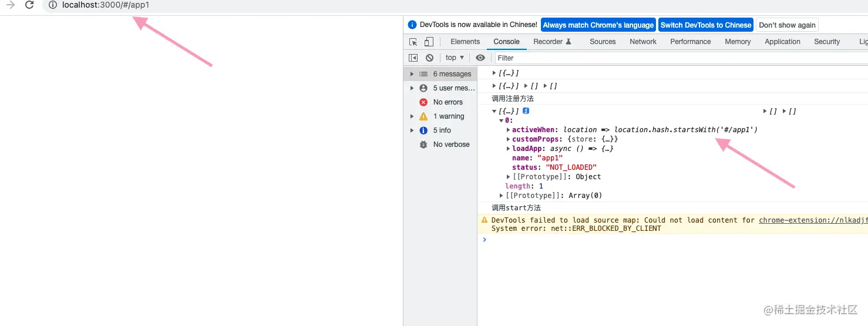Image resolution: width=868 pixels, height=326 pixels.
Task: Open the Performance tab
Action: 691,42
